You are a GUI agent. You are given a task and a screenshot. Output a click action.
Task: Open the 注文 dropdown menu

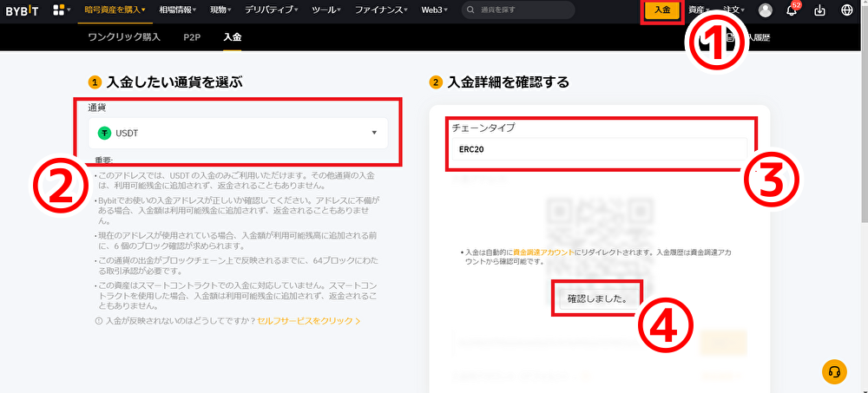734,10
